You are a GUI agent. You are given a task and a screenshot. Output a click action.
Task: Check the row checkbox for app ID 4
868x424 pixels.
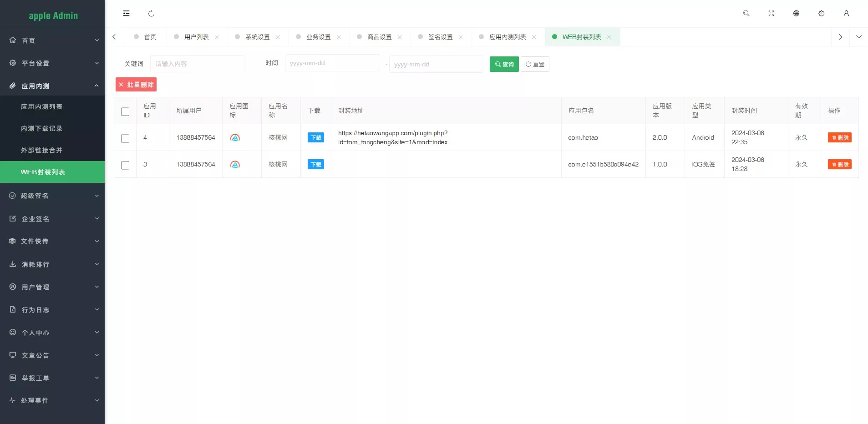point(125,138)
